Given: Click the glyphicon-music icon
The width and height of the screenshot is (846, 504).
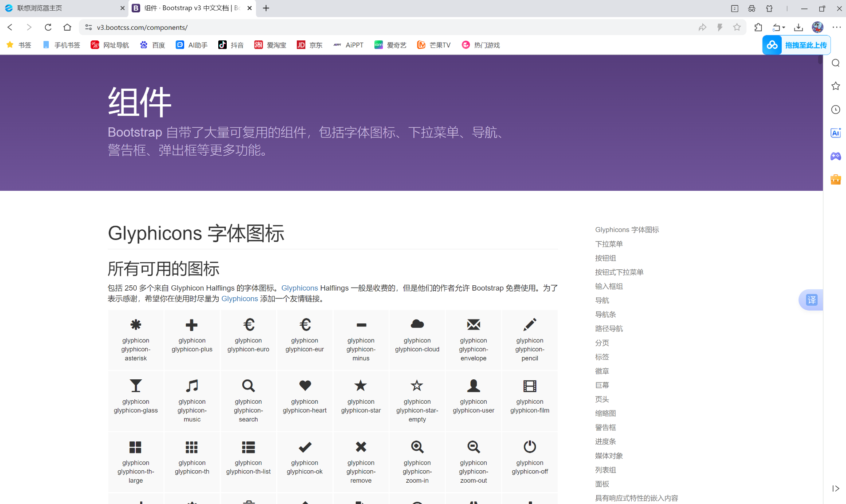Looking at the screenshot, I should [x=192, y=386].
